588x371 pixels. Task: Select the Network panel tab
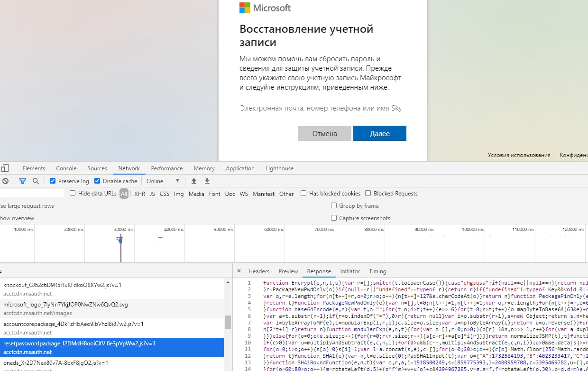pyautogui.click(x=129, y=168)
